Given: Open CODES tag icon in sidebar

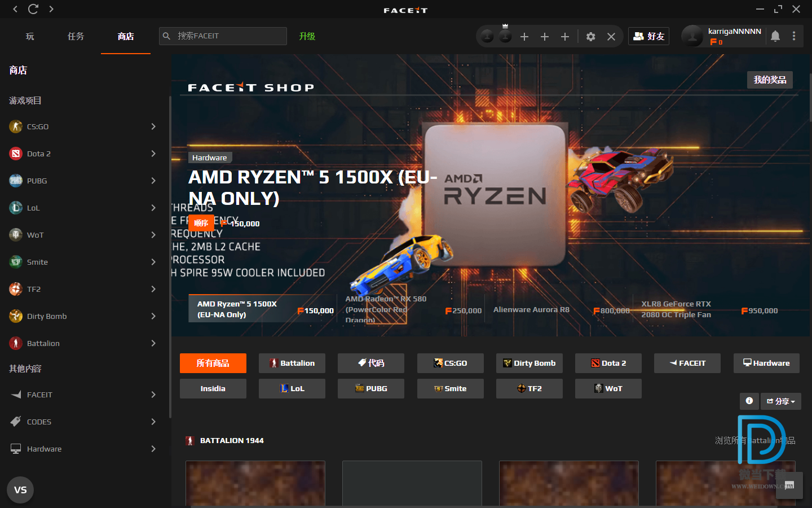Looking at the screenshot, I should [16, 422].
